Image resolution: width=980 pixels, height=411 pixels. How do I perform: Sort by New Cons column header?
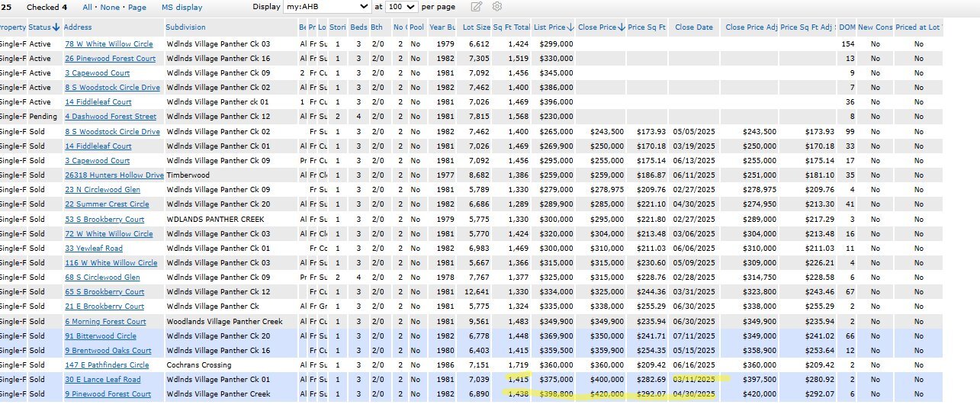coord(875,27)
